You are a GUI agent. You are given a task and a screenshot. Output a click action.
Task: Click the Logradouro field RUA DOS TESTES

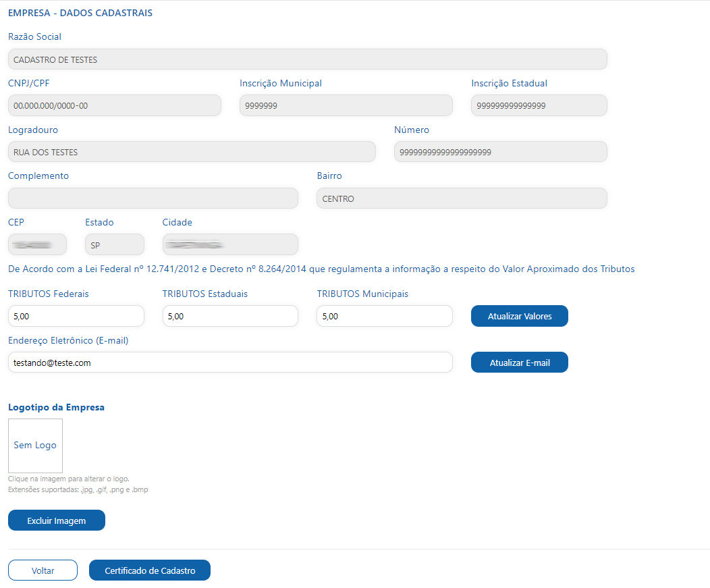tap(192, 152)
